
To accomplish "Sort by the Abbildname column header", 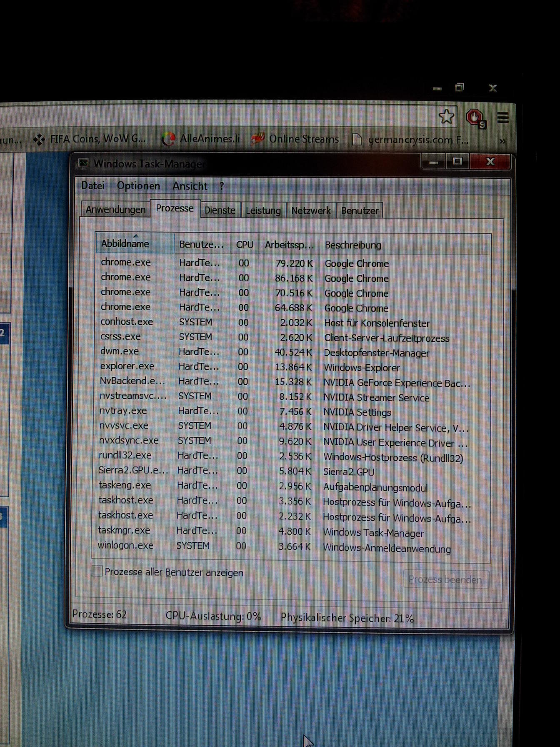I will pos(135,243).
